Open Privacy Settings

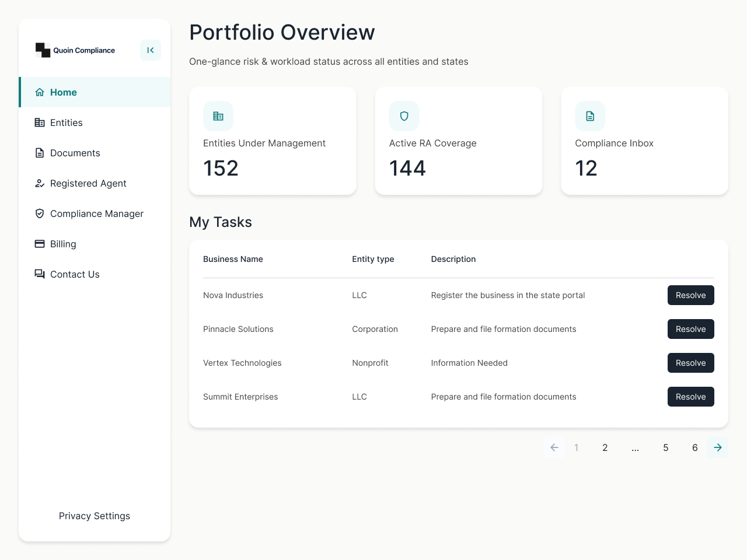[94, 516]
